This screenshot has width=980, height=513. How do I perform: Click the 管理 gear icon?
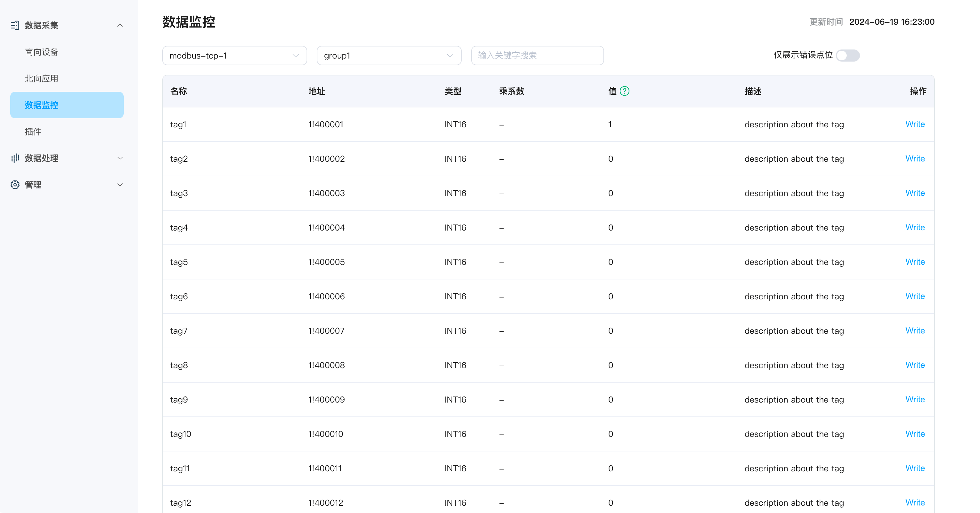pyautogui.click(x=15, y=185)
